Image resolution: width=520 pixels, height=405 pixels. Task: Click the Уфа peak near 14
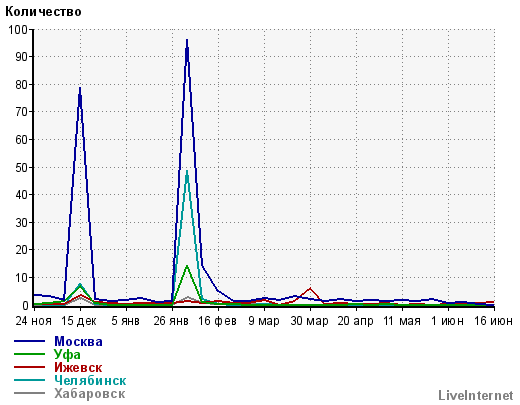click(187, 266)
